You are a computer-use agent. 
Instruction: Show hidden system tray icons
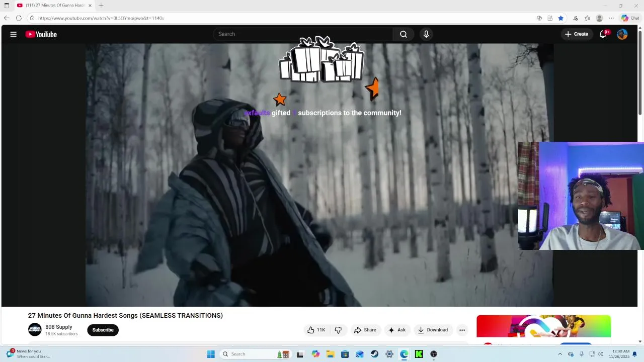pos(559,354)
